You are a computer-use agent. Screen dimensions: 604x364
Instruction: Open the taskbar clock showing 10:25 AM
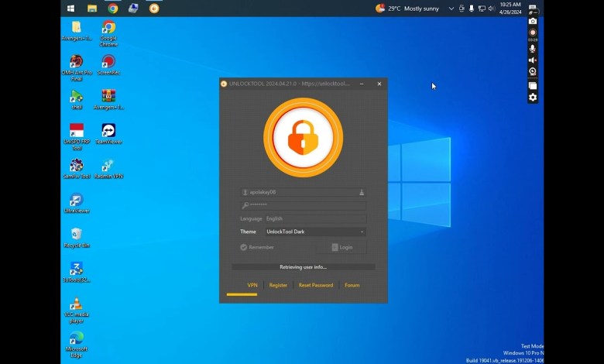(510, 8)
